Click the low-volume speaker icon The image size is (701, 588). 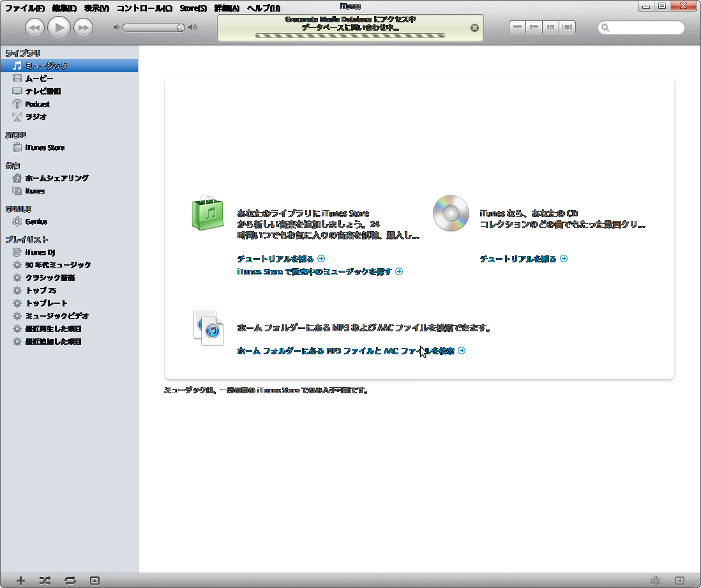point(116,27)
